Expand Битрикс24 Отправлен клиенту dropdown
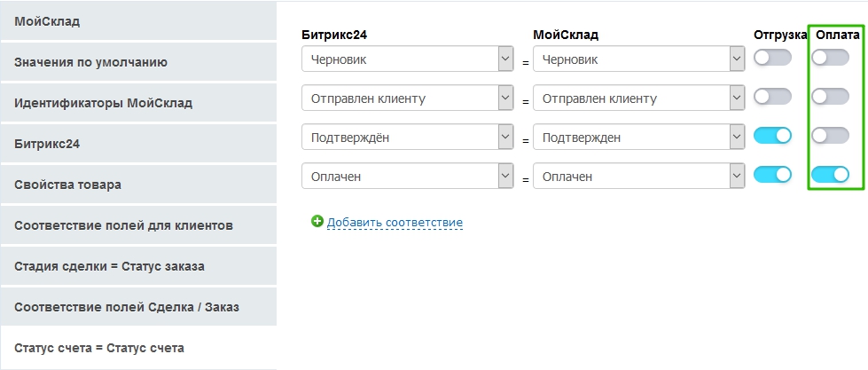This screenshot has width=868, height=370. [x=408, y=98]
